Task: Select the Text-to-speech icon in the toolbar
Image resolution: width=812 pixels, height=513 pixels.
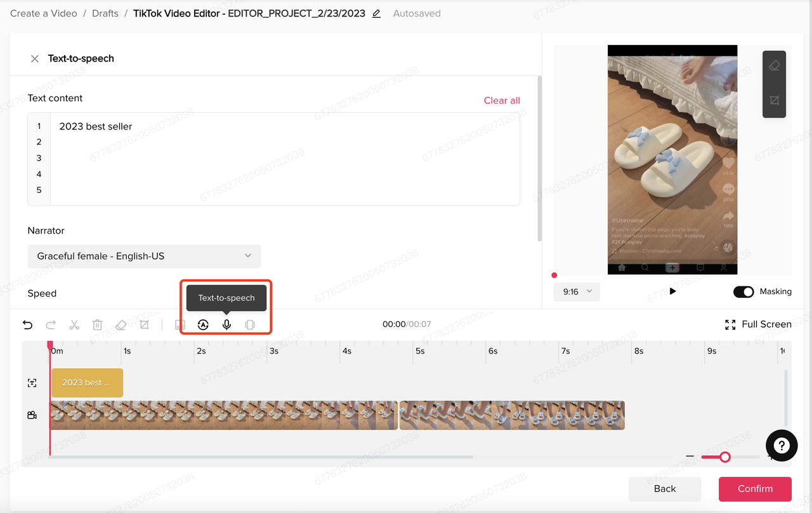Action: coord(203,324)
